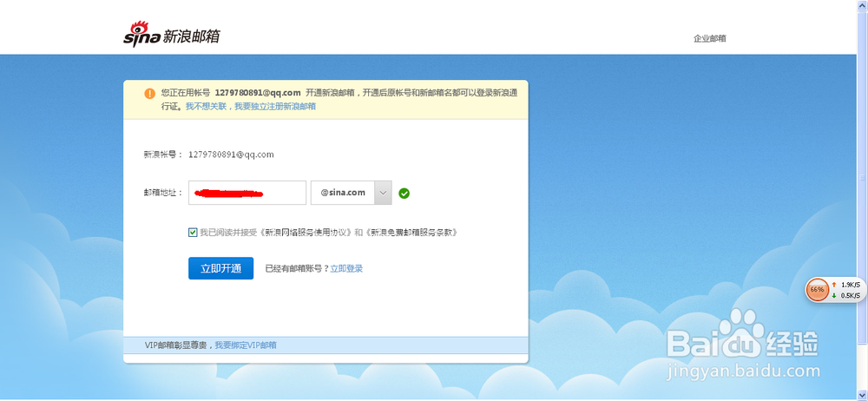This screenshot has width=868, height=401.
Task: Click 我要绑定VIP邮箱 link
Action: (x=246, y=345)
